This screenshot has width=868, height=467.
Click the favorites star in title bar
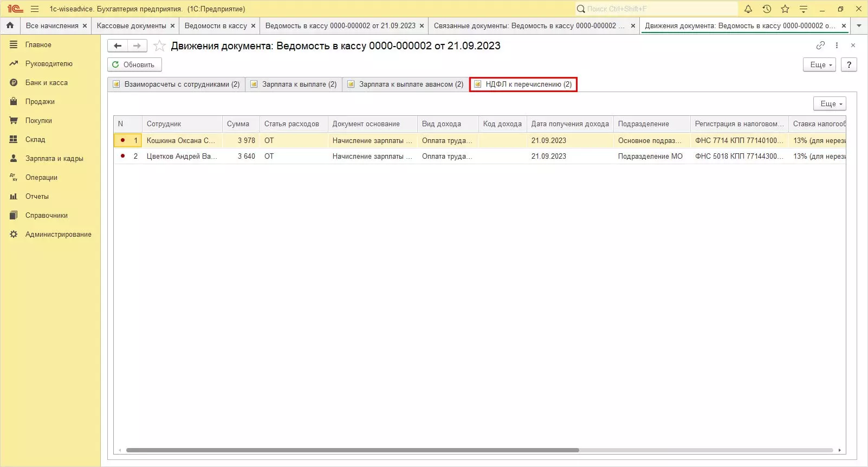(x=785, y=9)
